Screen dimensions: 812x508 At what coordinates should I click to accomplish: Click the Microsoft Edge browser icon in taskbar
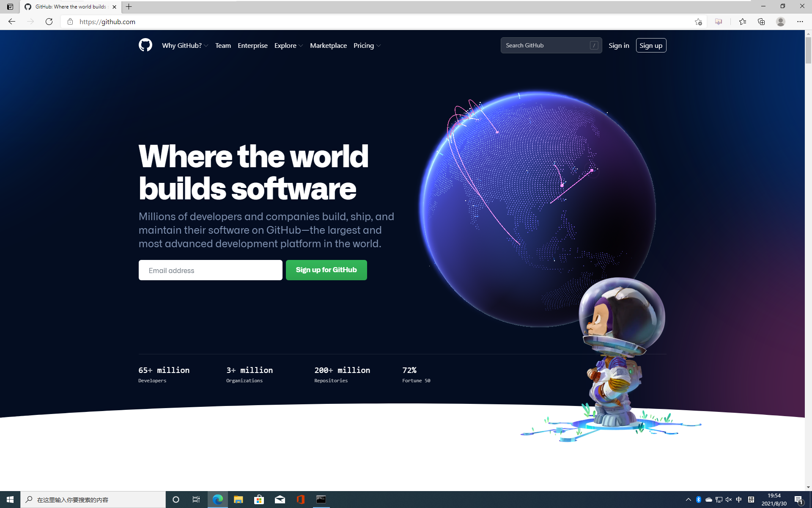coord(217,499)
